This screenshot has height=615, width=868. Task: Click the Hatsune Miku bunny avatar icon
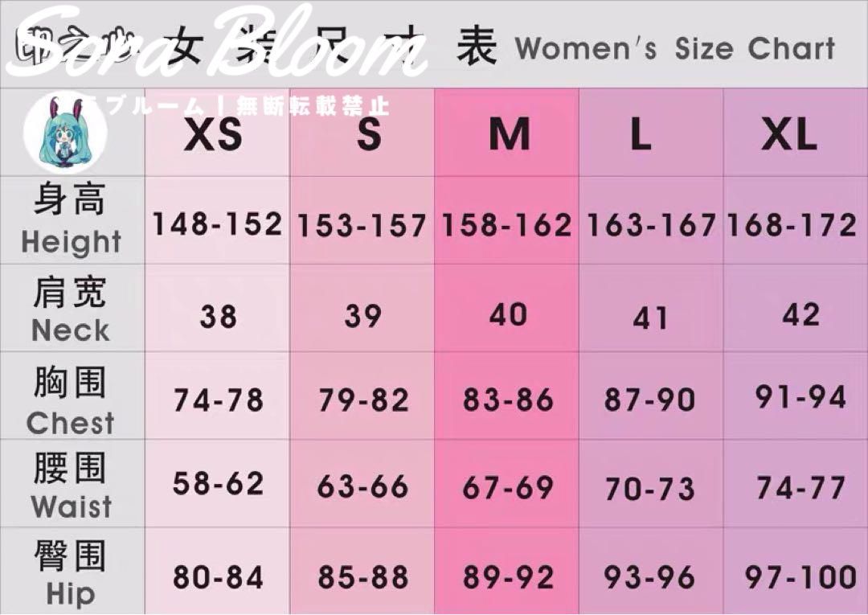[64, 133]
